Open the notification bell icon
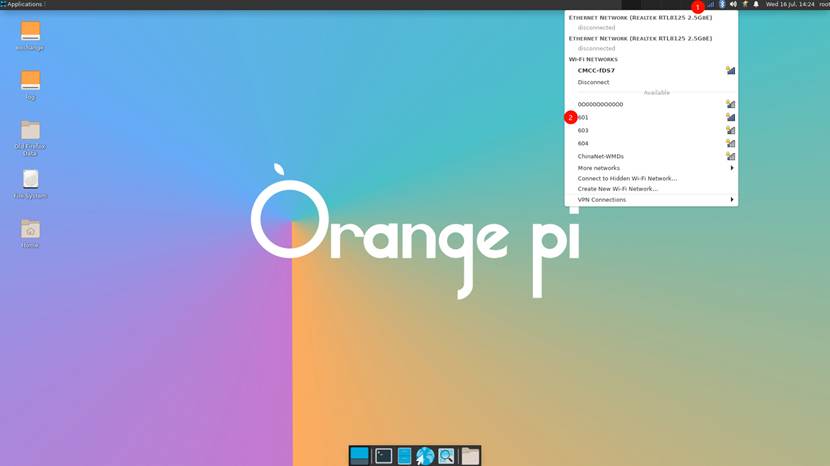Viewport: 830px width, 466px height. pyautogui.click(x=756, y=4)
